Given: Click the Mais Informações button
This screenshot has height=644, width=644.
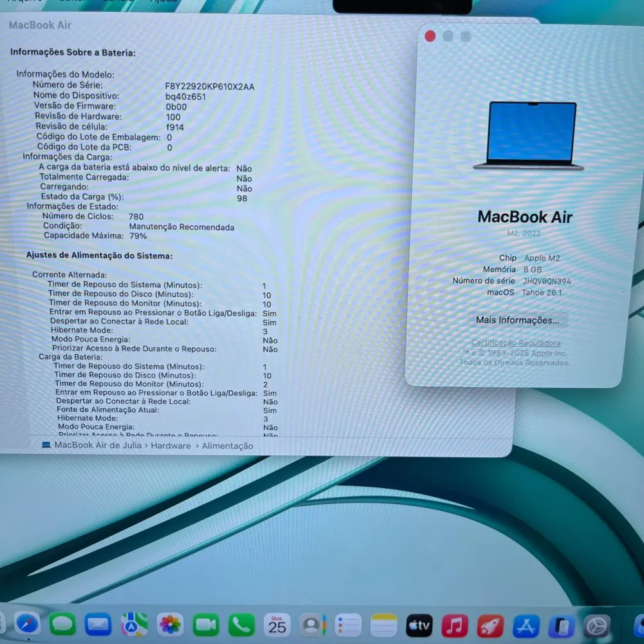Looking at the screenshot, I should point(518,320).
